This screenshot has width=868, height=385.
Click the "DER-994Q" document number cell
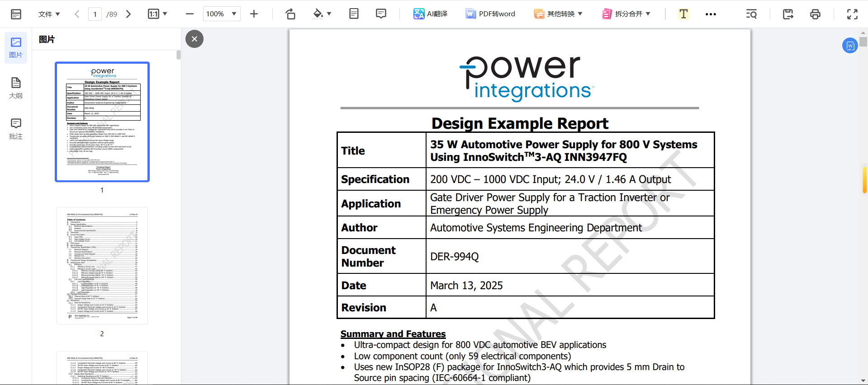(x=570, y=256)
